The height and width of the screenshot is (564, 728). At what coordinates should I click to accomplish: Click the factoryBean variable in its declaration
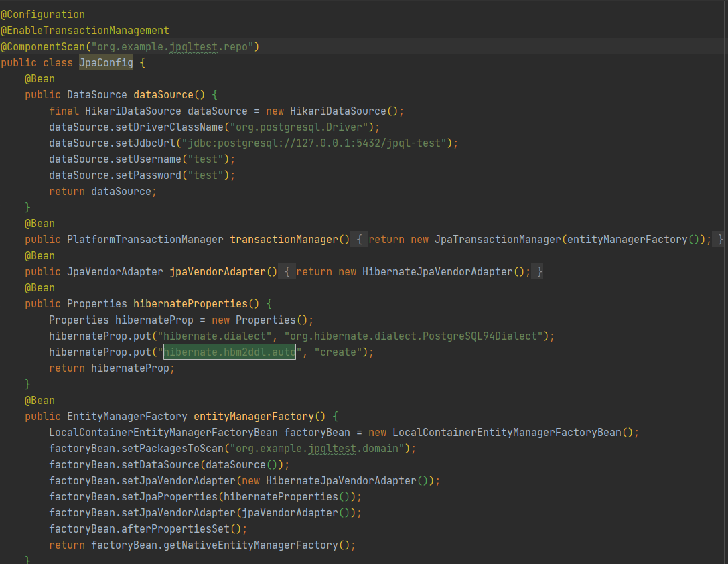[x=317, y=433]
